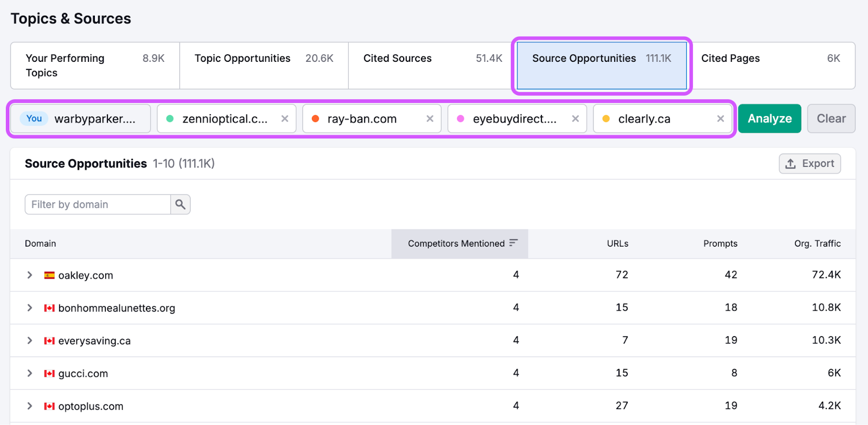Expand the bonhommealunettes.org row
Screen dimensions: 868x425
click(x=30, y=308)
